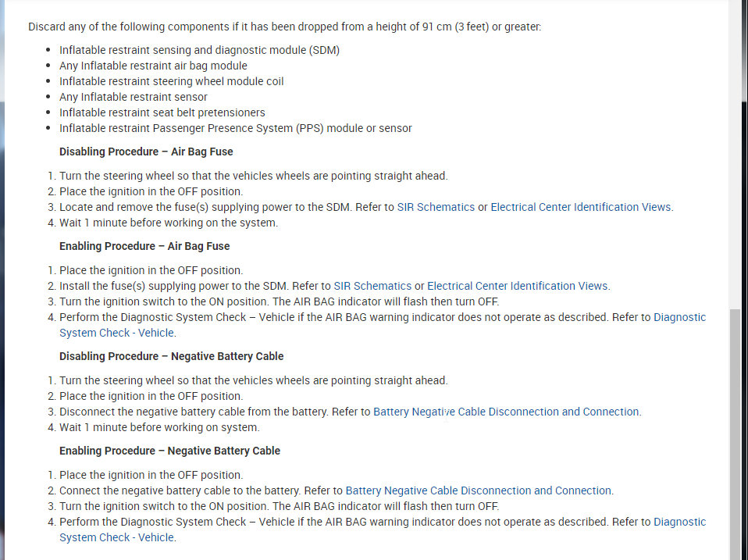Click the 'Disabling Procedure – Negative Battery Cable' heading
Screen dimensions: 748x560
[x=171, y=356]
